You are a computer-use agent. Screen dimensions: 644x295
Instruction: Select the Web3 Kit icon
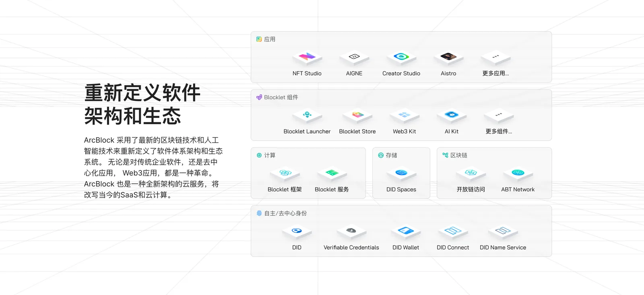click(x=405, y=116)
